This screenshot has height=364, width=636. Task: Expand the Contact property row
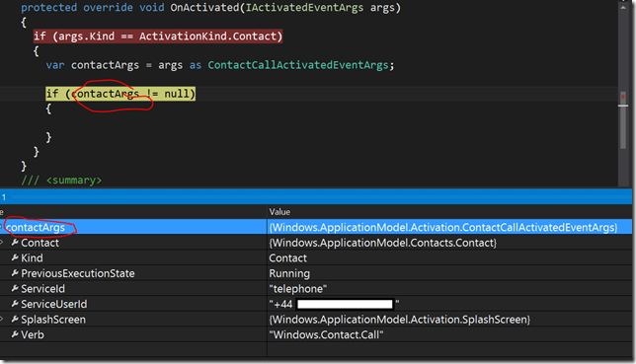click(x=2, y=243)
